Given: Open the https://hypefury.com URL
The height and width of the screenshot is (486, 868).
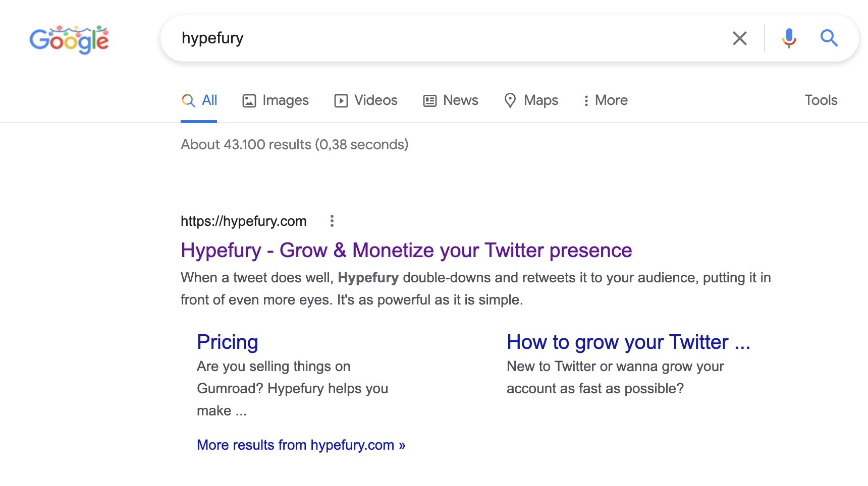Looking at the screenshot, I should tap(244, 221).
